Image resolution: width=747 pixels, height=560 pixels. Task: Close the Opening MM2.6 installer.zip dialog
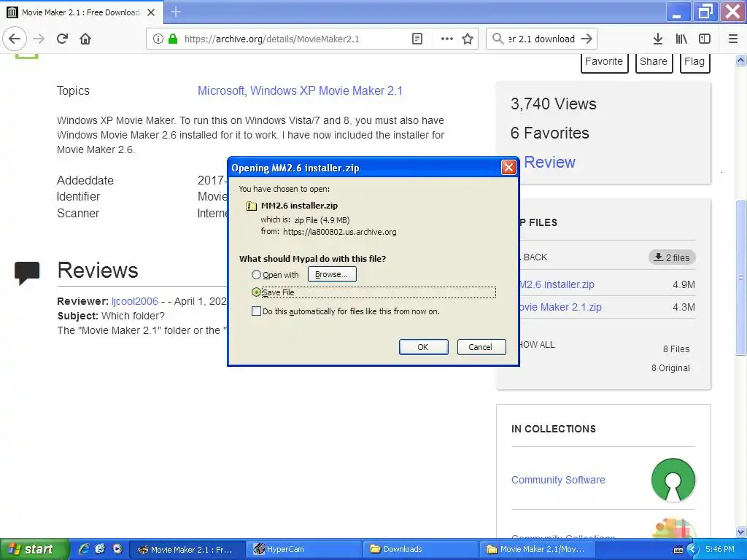coord(508,167)
